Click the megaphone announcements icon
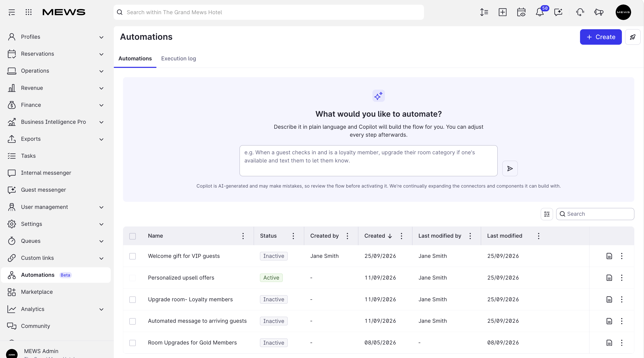The height and width of the screenshot is (358, 644). [599, 12]
